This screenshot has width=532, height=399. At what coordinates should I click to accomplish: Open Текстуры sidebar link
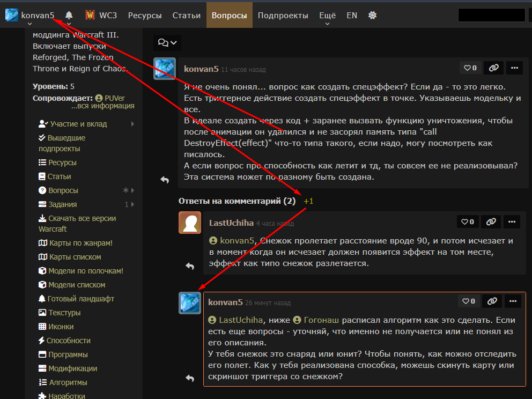pyautogui.click(x=64, y=313)
